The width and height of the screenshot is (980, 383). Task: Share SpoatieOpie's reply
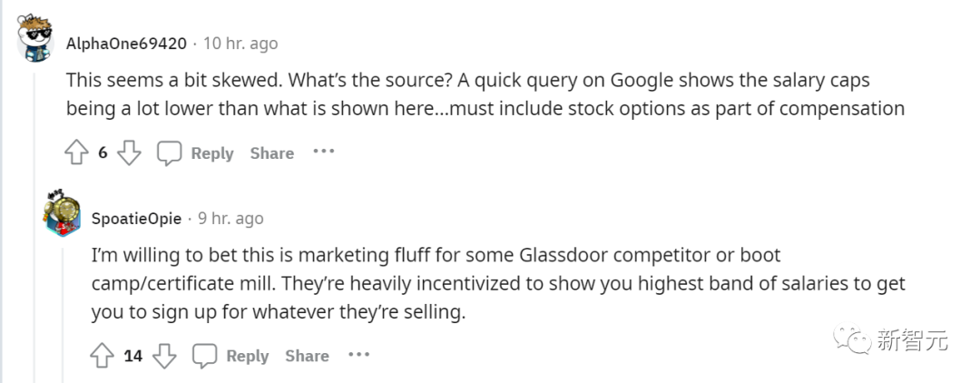[307, 356]
